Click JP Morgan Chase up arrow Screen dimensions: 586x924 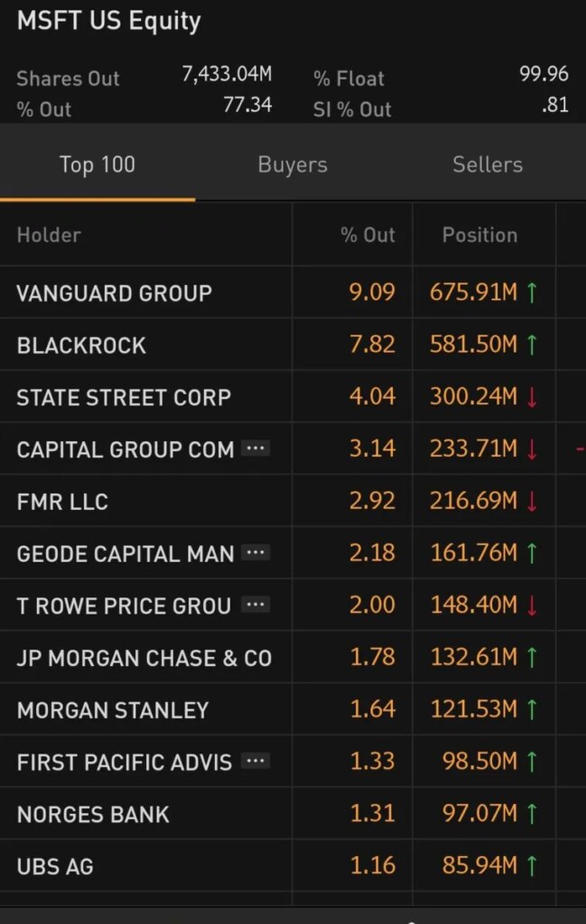coord(532,659)
